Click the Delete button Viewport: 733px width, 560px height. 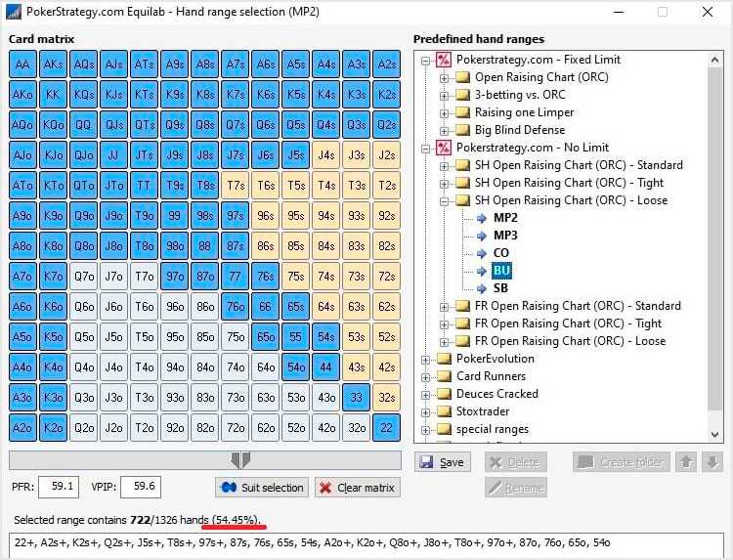[516, 462]
